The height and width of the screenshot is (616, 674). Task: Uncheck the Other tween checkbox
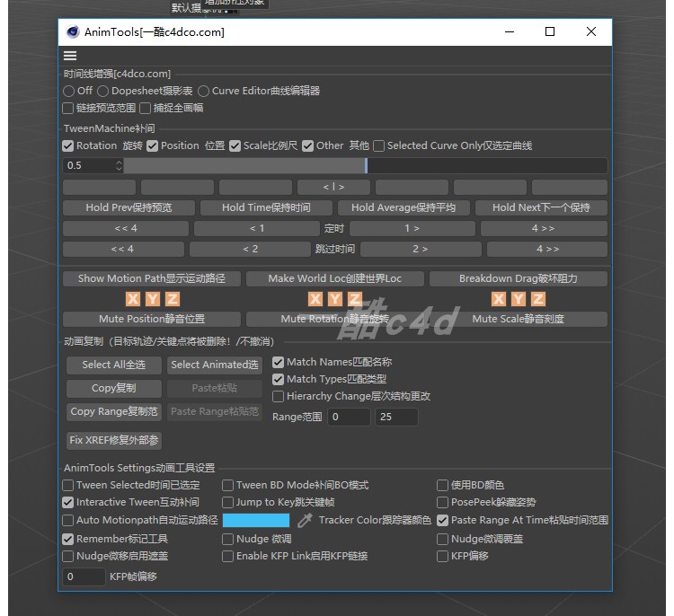coord(307,146)
